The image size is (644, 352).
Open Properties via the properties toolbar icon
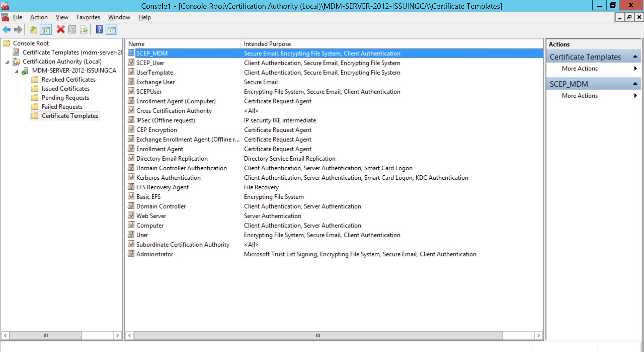coord(72,30)
